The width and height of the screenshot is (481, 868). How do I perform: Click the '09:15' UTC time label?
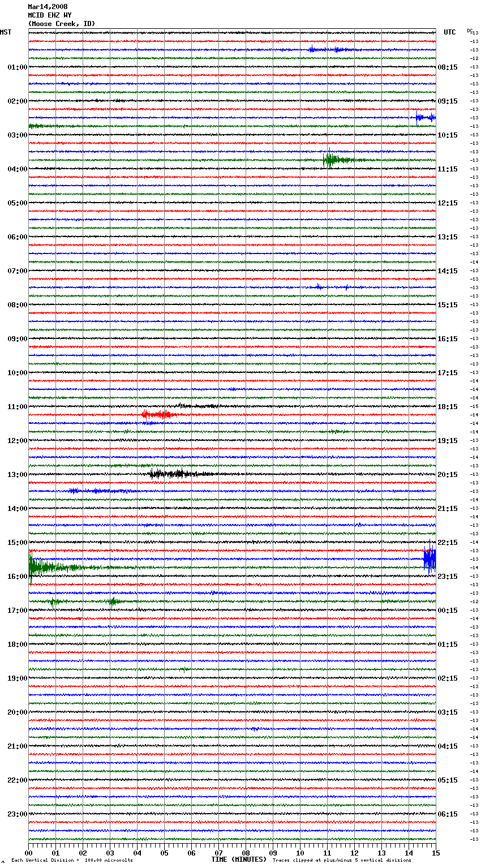pyautogui.click(x=448, y=101)
